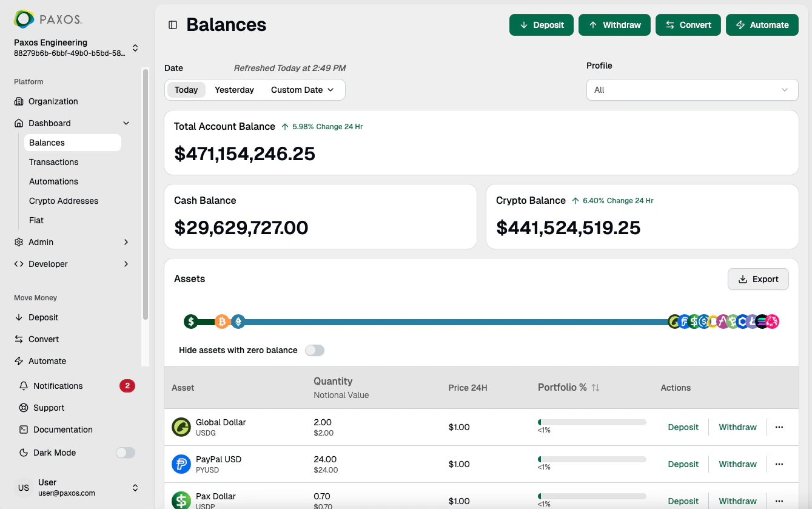This screenshot has width=812, height=509.
Task: Click the Dark Mode moon icon
Action: 24,453
